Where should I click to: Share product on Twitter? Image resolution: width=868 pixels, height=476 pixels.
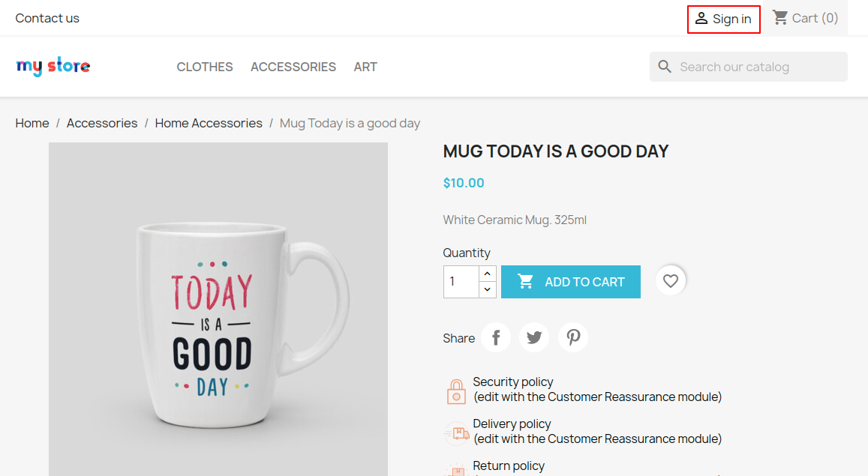534,338
